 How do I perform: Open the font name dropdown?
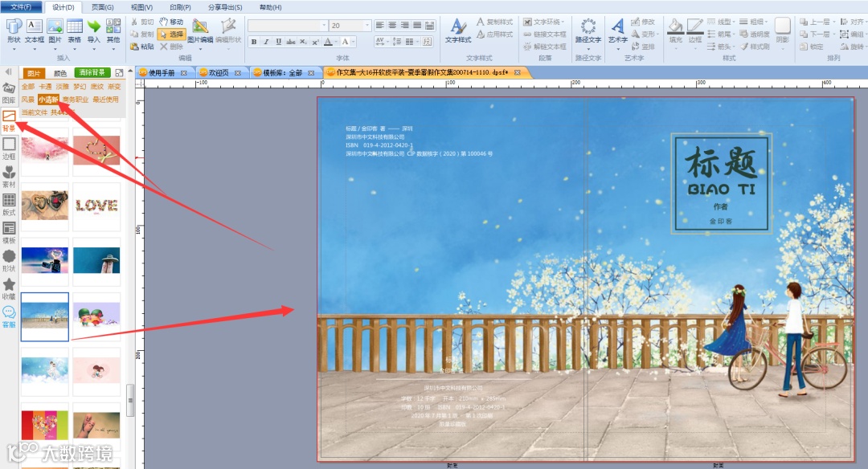pos(324,26)
